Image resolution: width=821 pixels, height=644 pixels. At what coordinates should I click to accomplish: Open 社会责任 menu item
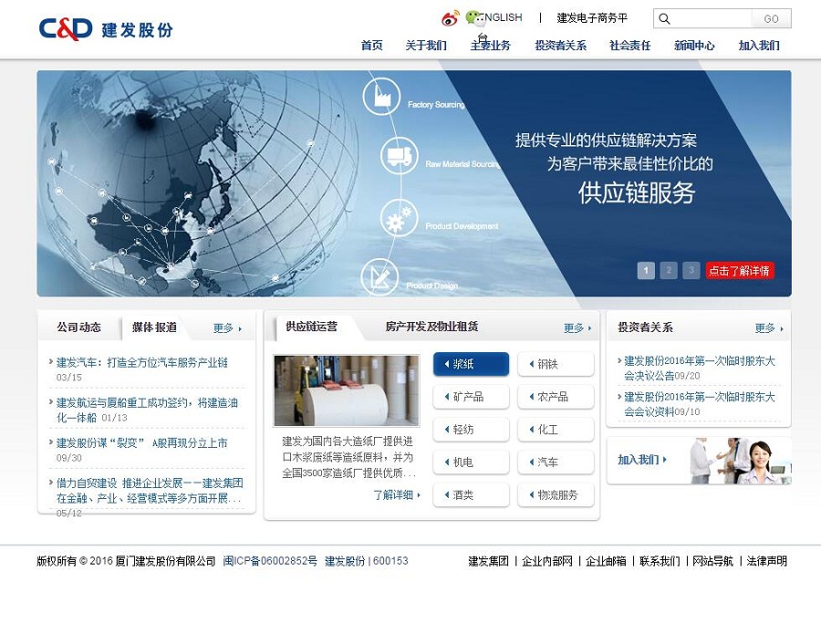click(x=629, y=46)
